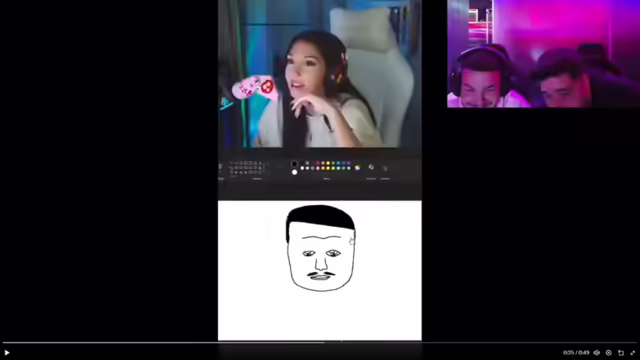This screenshot has width=640, height=360.
Task: Open Edit colors rainbow wheel in Paint
Action: tap(358, 168)
